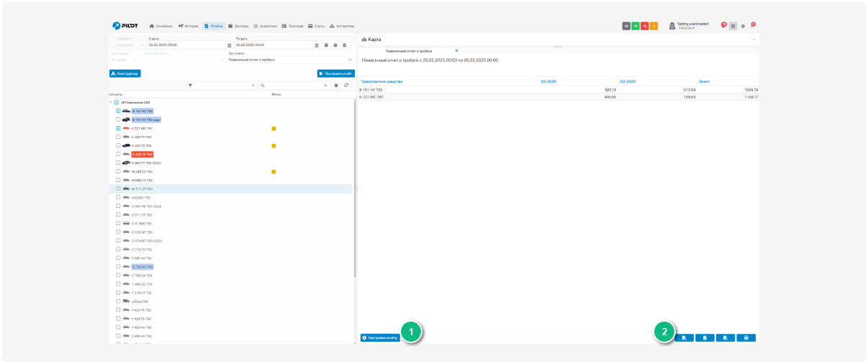Image resolution: width=868 pixels, height=364 pixels.
Task: Switch to the Тахограф section
Action: click(x=292, y=26)
